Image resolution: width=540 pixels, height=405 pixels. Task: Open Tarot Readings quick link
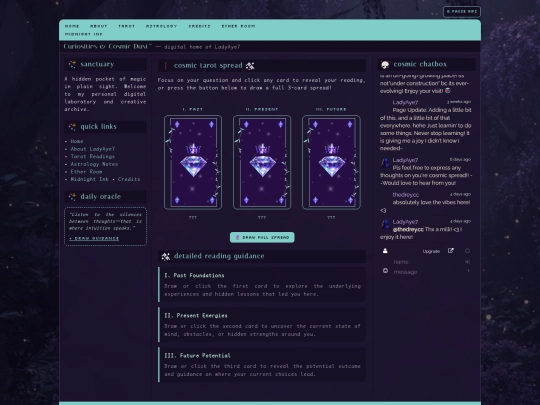click(93, 156)
